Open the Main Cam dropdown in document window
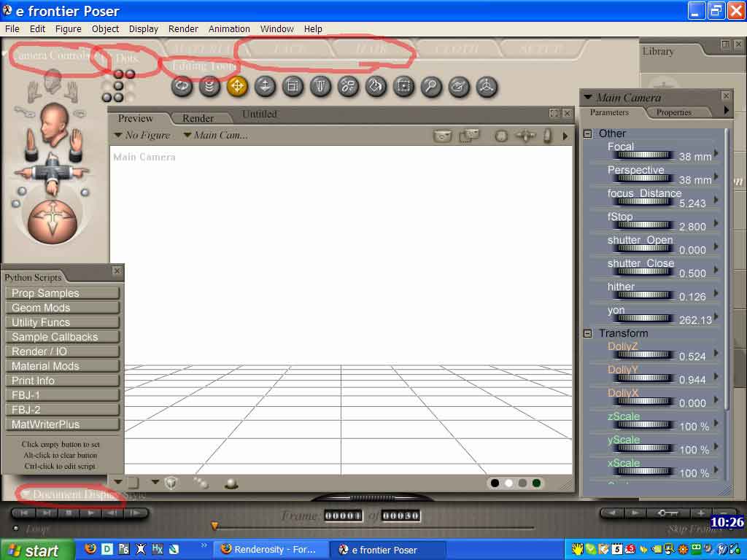Screen dimensions: 747x560 (216, 135)
